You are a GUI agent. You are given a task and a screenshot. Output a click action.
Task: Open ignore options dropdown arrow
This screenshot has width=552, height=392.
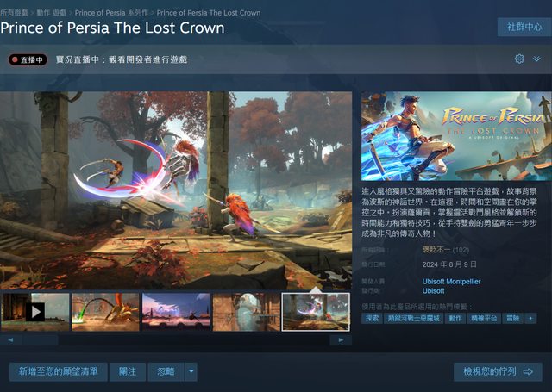coord(191,371)
